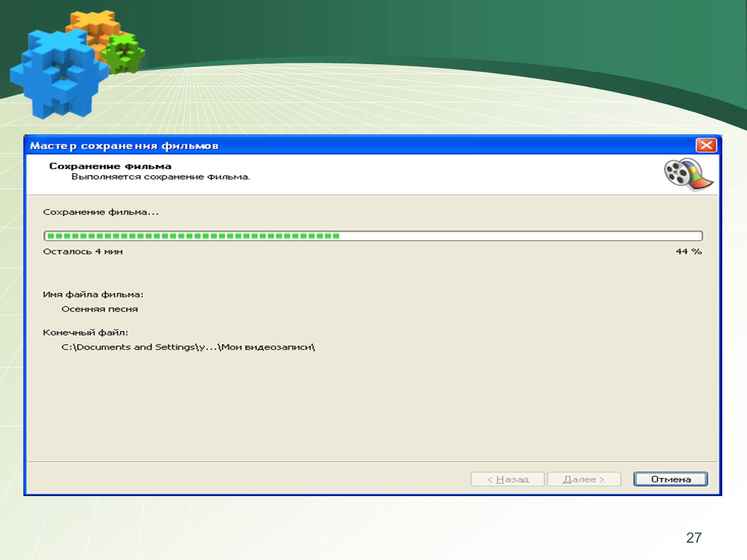Click the Выполняется сохранение фильма. subtitle
The image size is (747, 560).
coord(161,177)
